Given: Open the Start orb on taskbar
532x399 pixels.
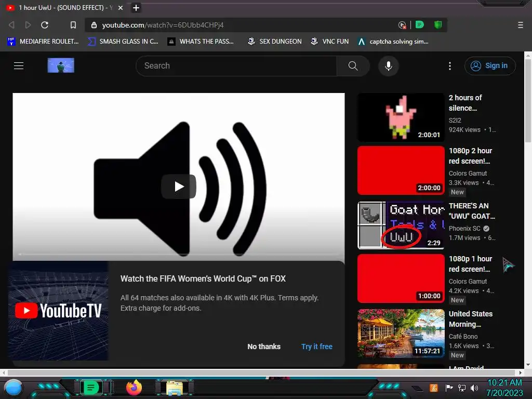Looking at the screenshot, I should click(x=13, y=388).
